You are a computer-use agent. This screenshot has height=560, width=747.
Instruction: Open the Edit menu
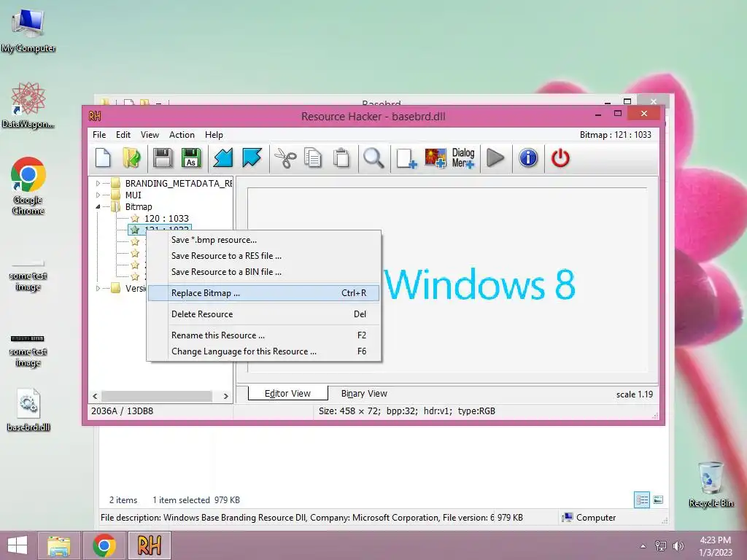coord(123,135)
